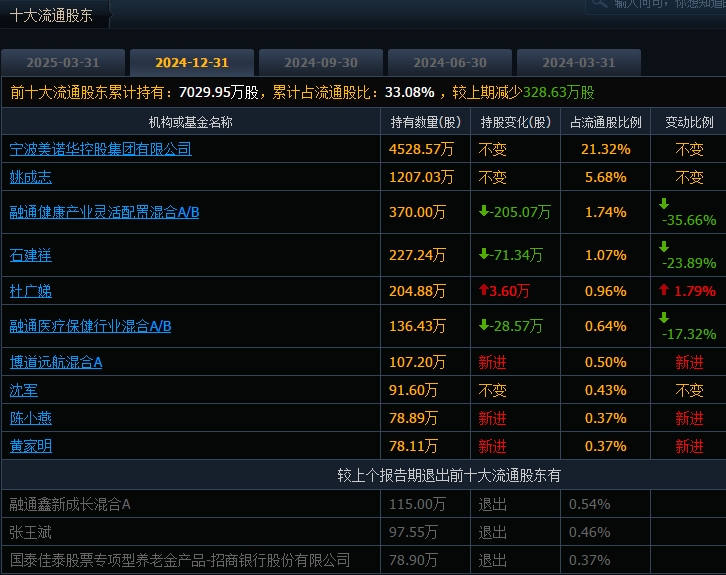Click the 十大流通股东 section title
This screenshot has width=726, height=575.
(50, 17)
